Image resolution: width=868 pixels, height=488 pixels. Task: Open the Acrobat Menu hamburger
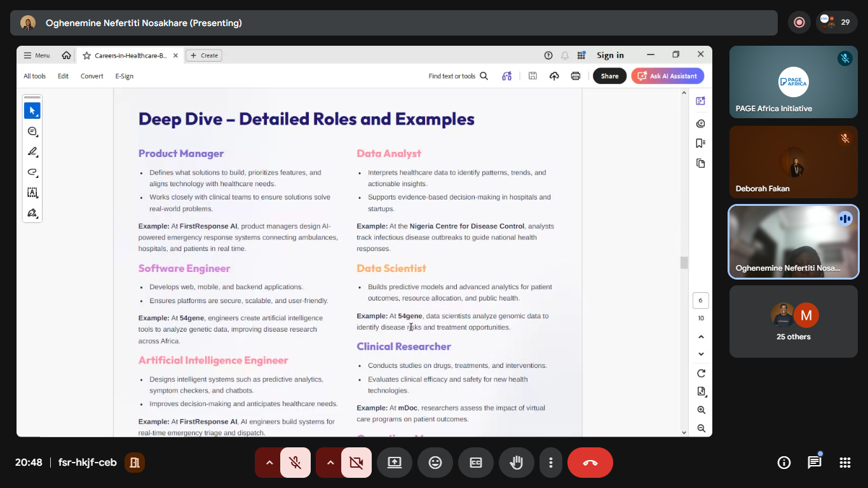point(36,55)
